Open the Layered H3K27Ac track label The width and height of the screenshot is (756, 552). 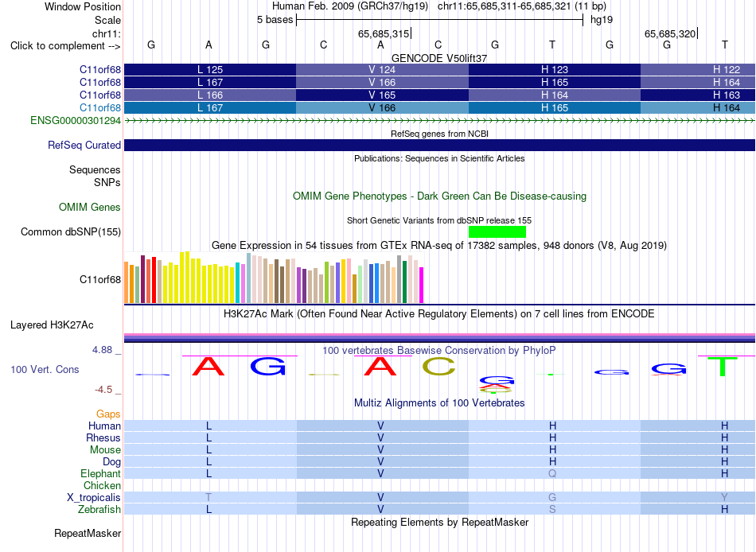tap(52, 325)
